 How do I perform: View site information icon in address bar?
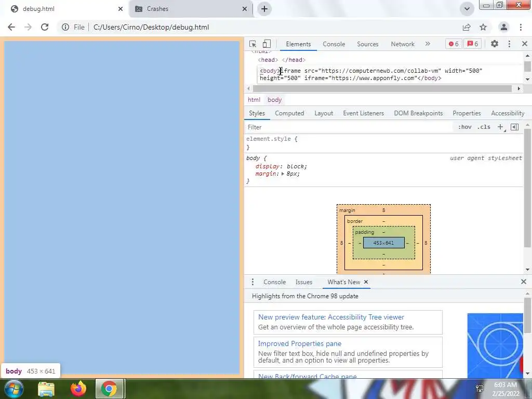tap(65, 27)
